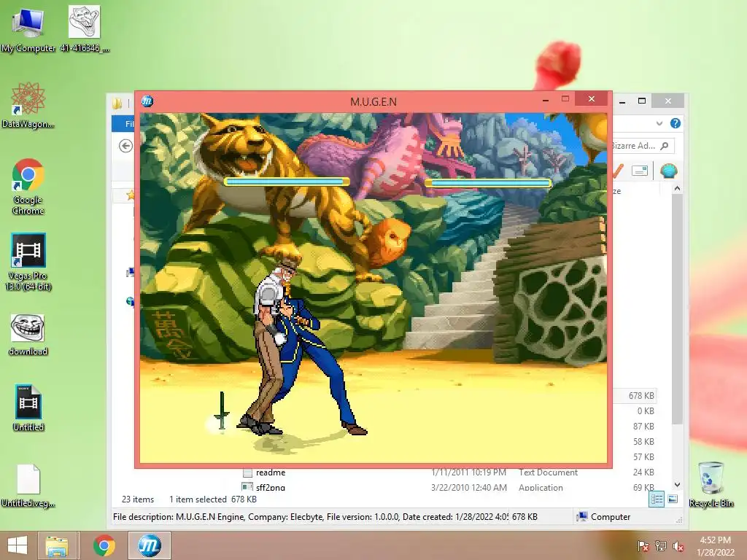747x560 pixels.
Task: Click the Explorer vertical scrollbar thumb
Action: point(678,309)
